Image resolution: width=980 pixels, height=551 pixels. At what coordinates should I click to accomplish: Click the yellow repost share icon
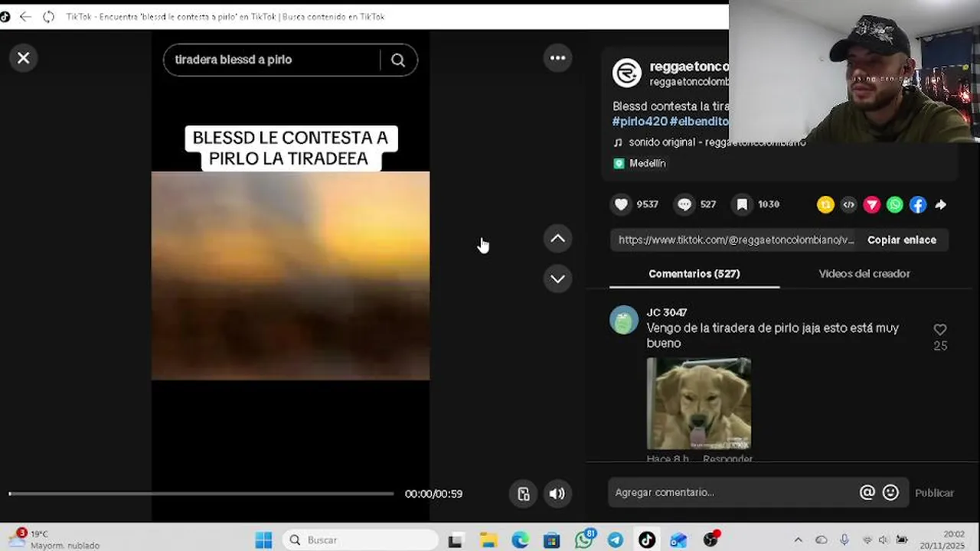(825, 204)
